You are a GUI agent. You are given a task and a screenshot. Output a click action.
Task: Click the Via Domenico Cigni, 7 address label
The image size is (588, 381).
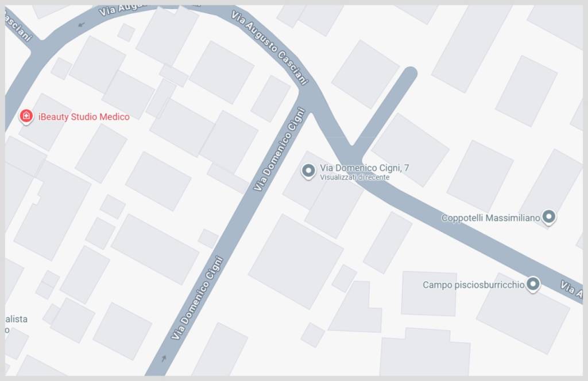pos(364,168)
